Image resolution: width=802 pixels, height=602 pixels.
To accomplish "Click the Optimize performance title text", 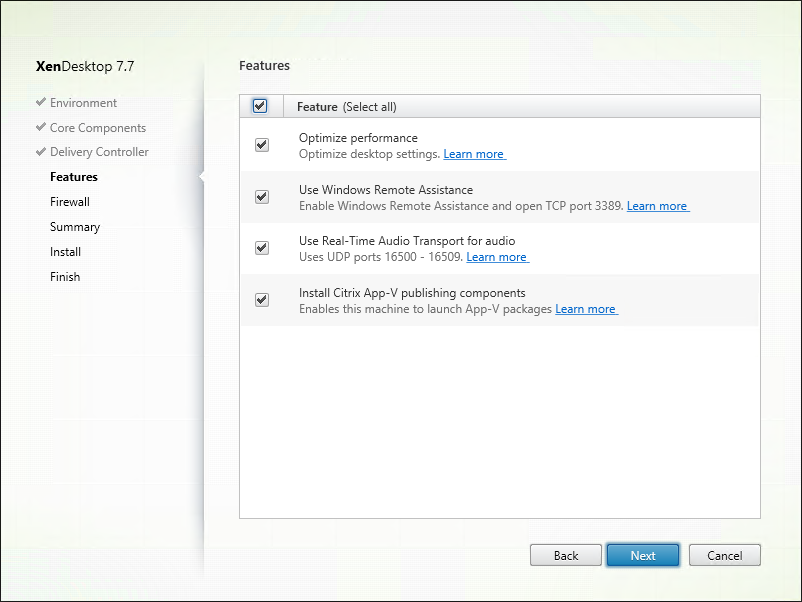I will (x=358, y=138).
